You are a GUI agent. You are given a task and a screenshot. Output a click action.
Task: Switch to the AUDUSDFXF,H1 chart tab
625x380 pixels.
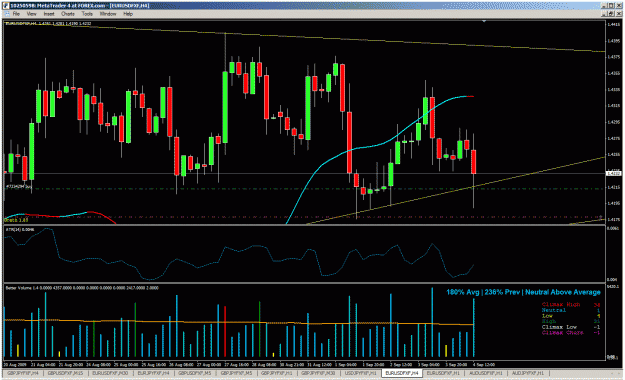(x=485, y=373)
